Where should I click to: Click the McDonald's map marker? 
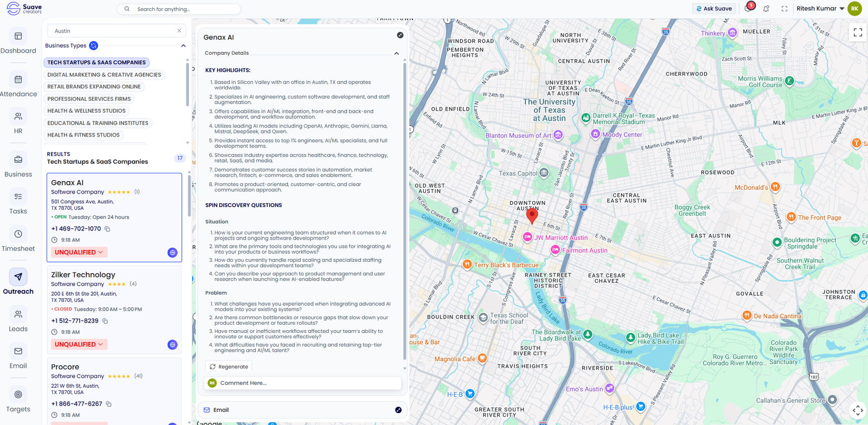[775, 187]
